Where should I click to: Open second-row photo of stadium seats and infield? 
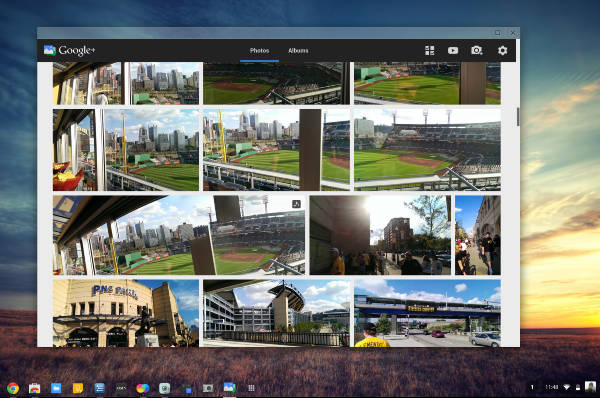427,150
